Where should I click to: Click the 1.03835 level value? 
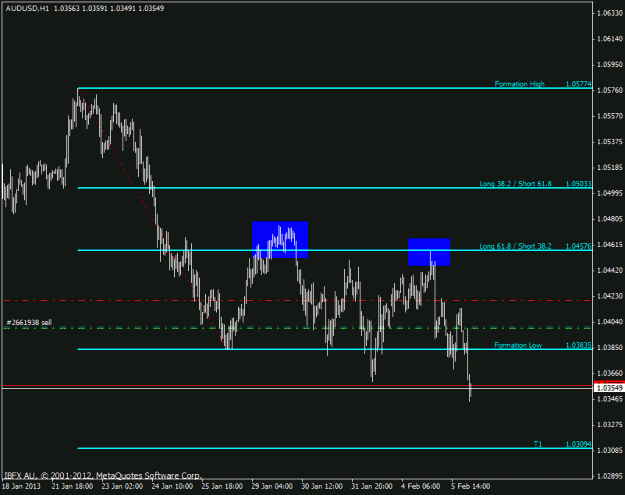coord(579,345)
